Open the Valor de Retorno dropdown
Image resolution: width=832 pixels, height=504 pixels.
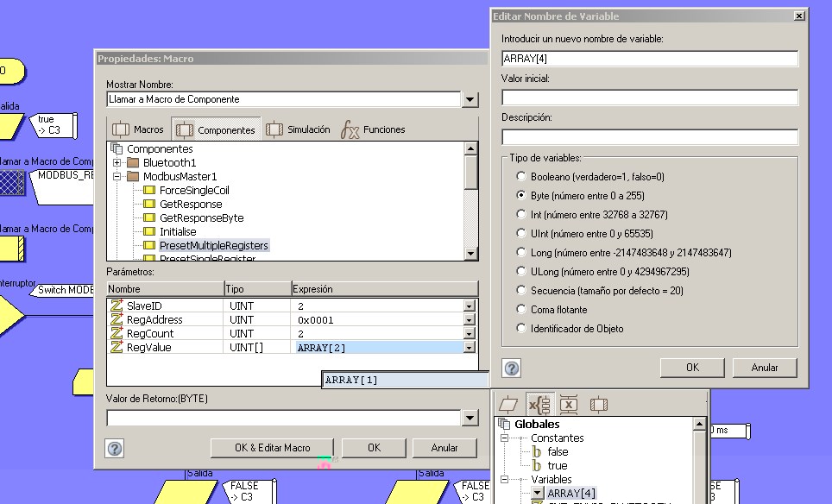(x=470, y=418)
